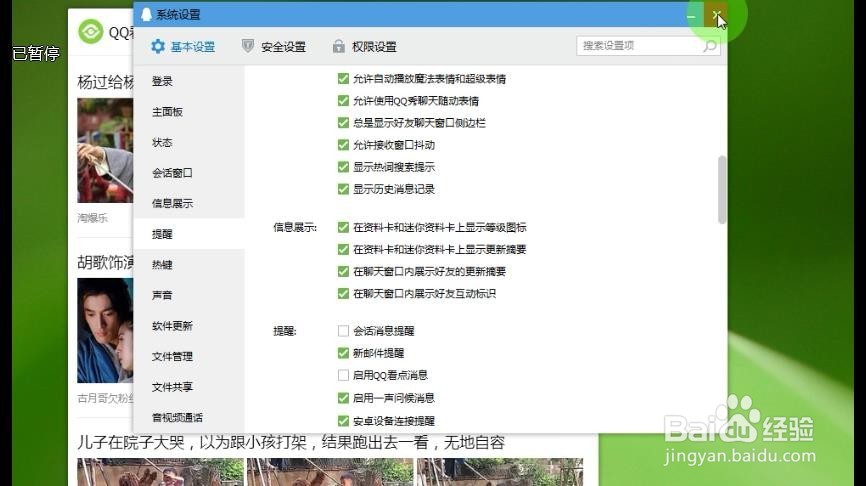Select 文件共享 in the settings sidebar
This screenshot has height=486, width=866.
click(x=189, y=387)
